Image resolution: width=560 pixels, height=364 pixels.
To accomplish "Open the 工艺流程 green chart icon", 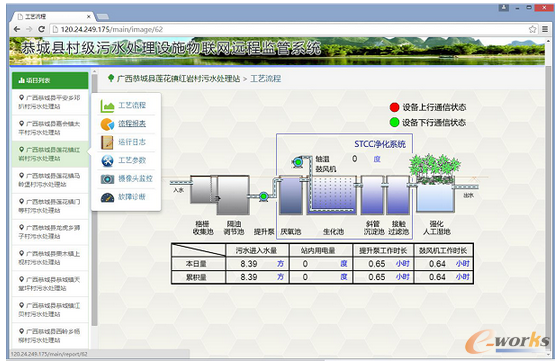I will pos(107,106).
